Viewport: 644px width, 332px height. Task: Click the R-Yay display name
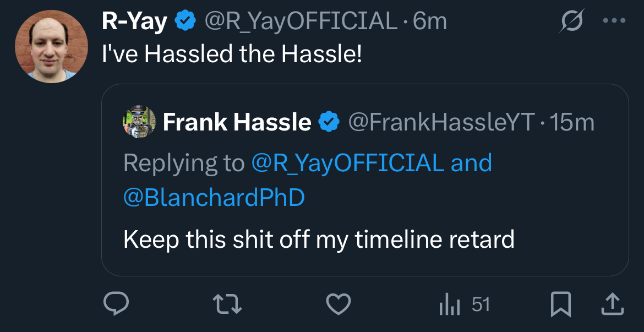coord(135,22)
